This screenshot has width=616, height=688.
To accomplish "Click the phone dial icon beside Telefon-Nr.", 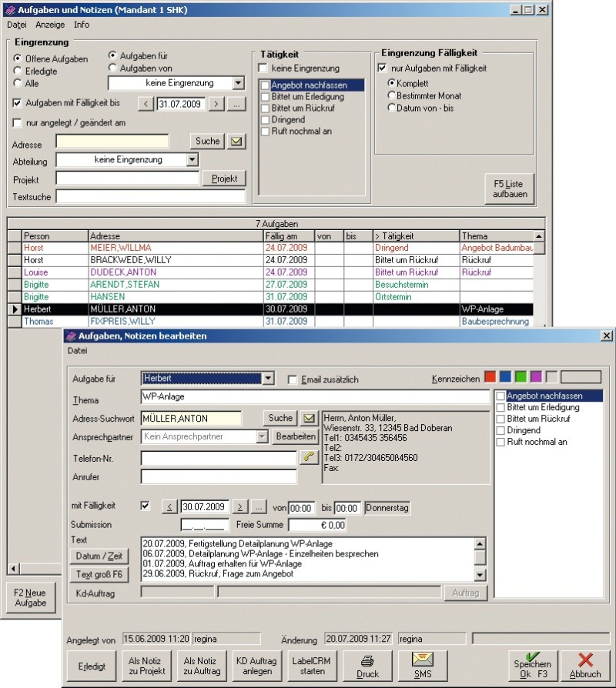I will 309,457.
